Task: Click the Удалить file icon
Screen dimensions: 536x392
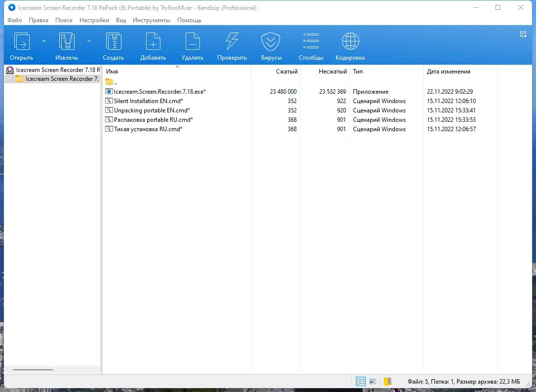Action: click(192, 41)
